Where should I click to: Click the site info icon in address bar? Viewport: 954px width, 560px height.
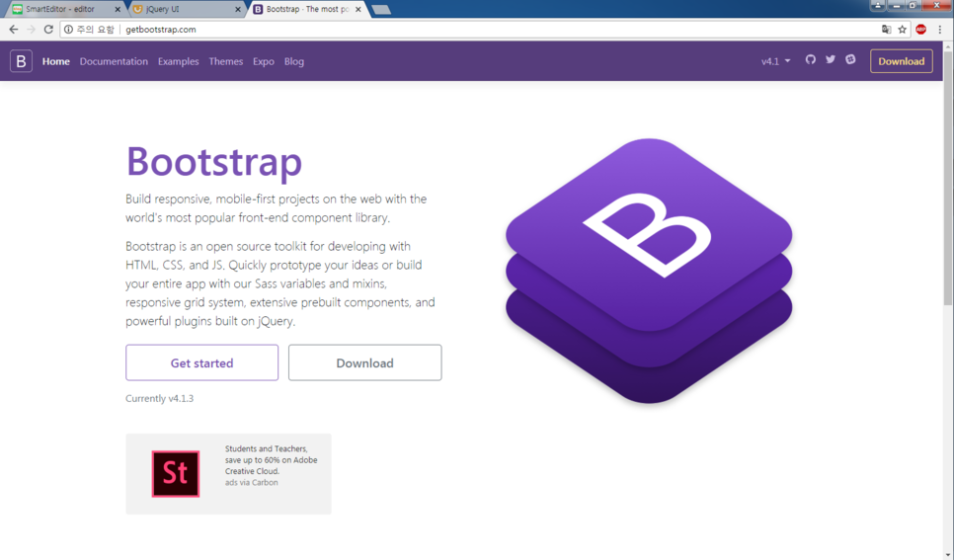(69, 30)
